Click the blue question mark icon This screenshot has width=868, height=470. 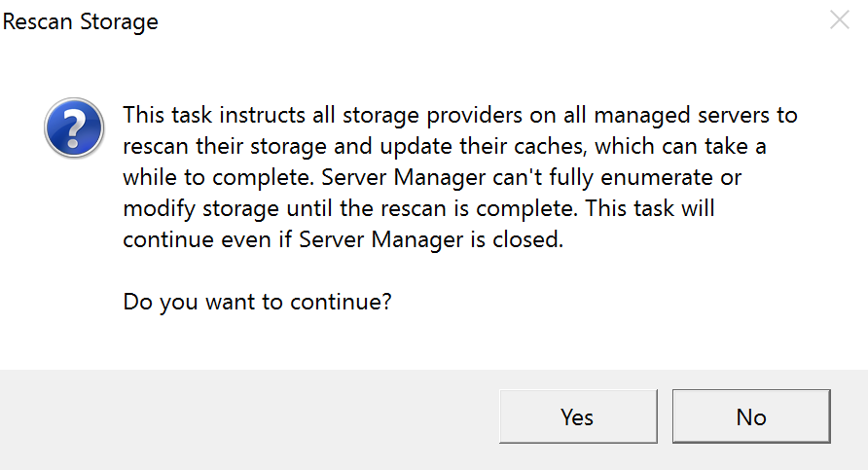[74, 127]
